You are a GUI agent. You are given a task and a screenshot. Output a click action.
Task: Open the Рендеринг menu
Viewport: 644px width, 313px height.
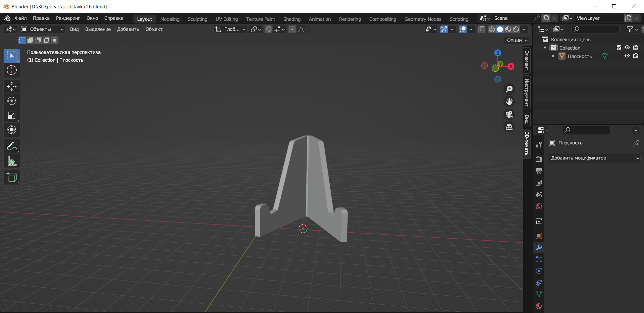pyautogui.click(x=68, y=18)
